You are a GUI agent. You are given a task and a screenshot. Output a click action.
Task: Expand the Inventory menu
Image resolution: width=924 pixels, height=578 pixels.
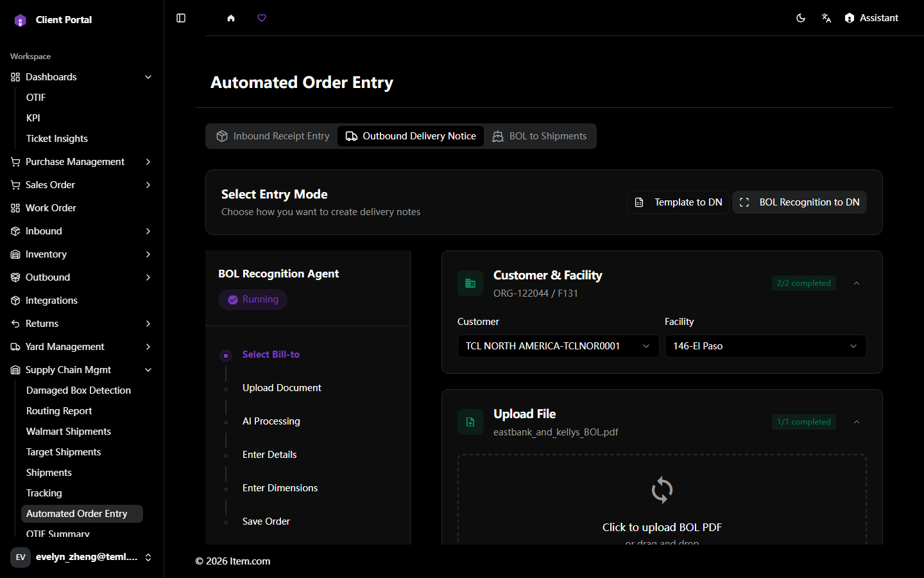pos(81,254)
